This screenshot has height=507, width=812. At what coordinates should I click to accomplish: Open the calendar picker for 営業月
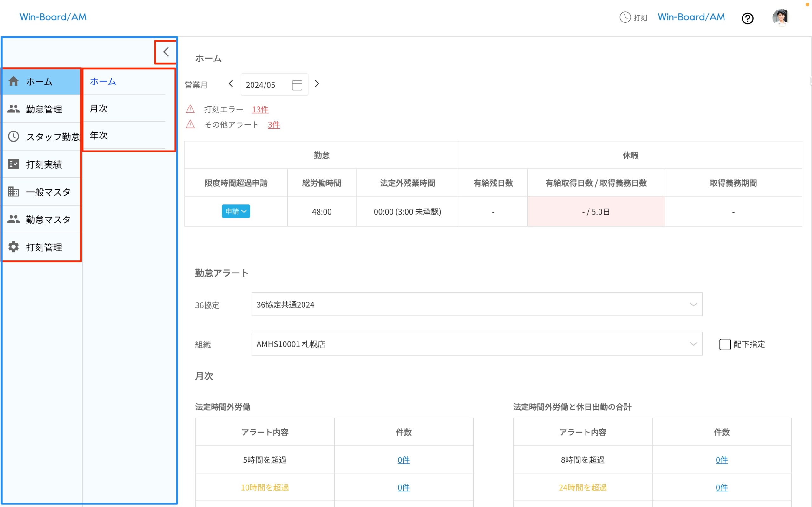(297, 85)
